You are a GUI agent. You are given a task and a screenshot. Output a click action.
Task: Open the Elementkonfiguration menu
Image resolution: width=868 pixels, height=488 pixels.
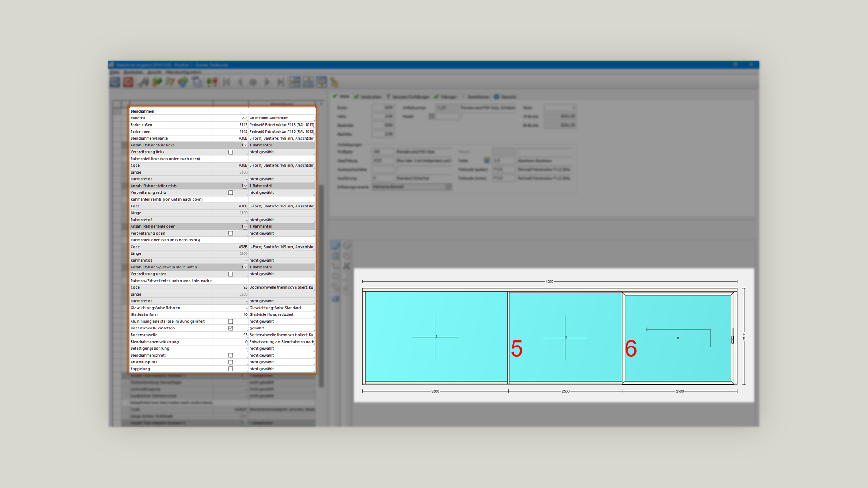pyautogui.click(x=184, y=72)
